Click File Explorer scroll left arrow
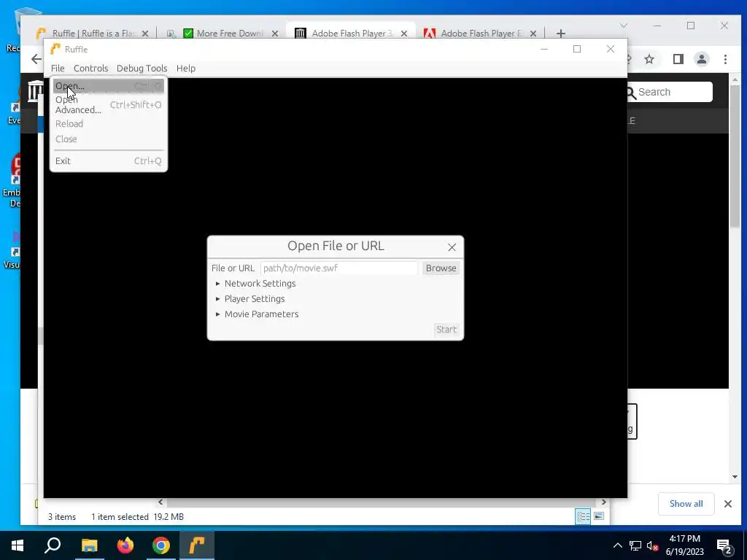747x560 pixels. [x=160, y=502]
